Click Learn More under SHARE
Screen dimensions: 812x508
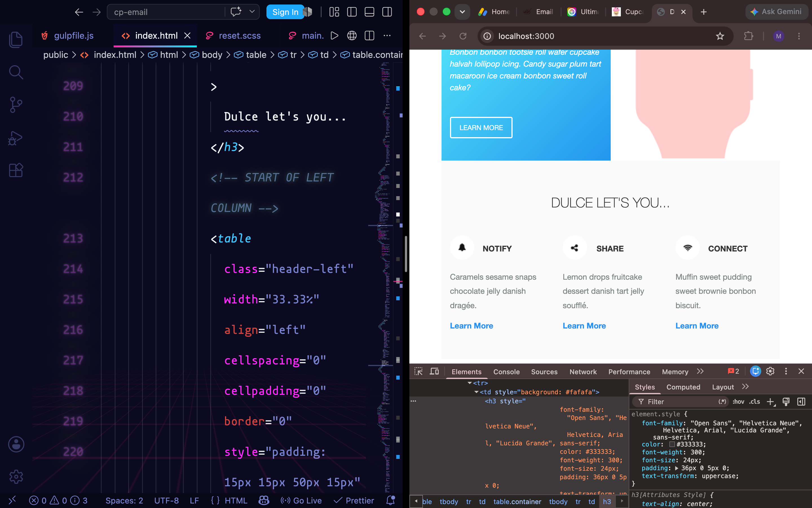click(x=584, y=326)
